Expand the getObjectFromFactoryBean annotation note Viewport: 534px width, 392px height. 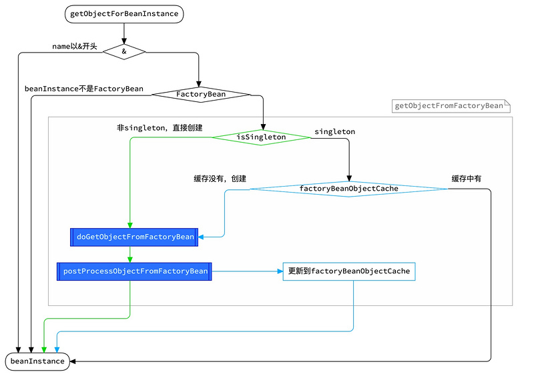[449, 105]
